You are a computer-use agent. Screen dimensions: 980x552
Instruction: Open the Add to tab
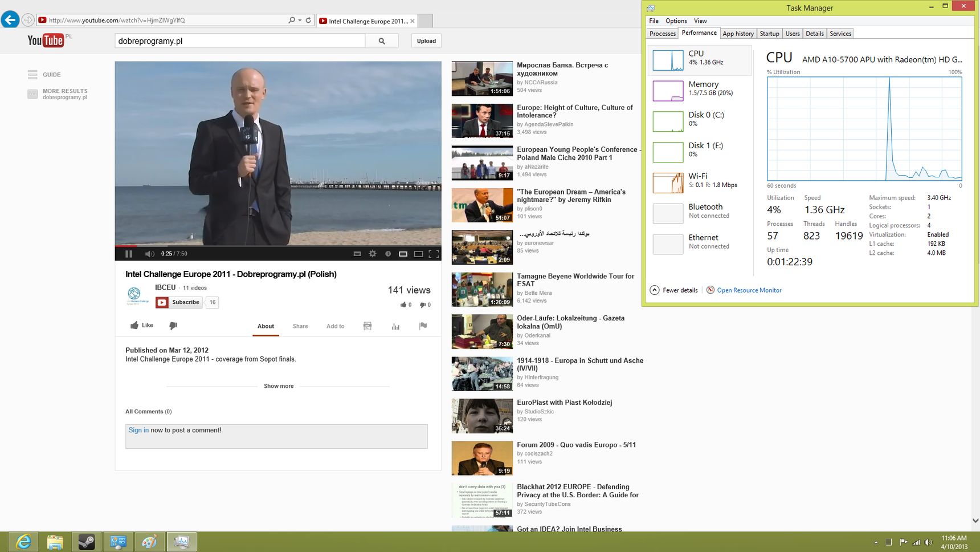coord(335,326)
